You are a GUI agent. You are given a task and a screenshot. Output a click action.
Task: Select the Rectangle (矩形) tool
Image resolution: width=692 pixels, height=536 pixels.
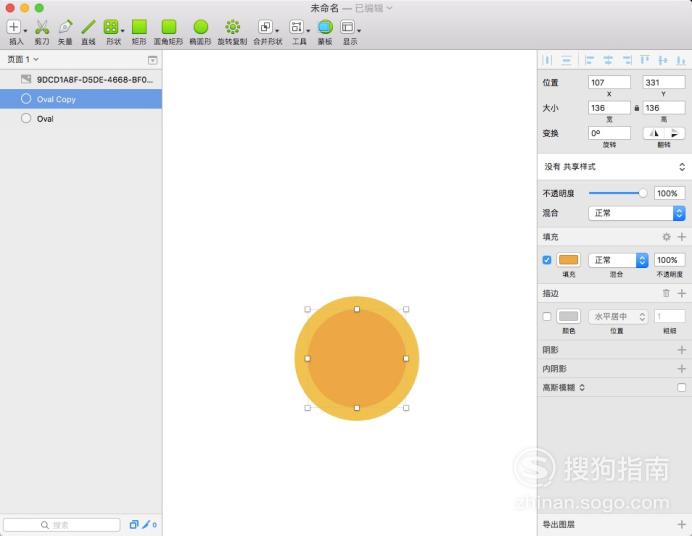tap(139, 27)
